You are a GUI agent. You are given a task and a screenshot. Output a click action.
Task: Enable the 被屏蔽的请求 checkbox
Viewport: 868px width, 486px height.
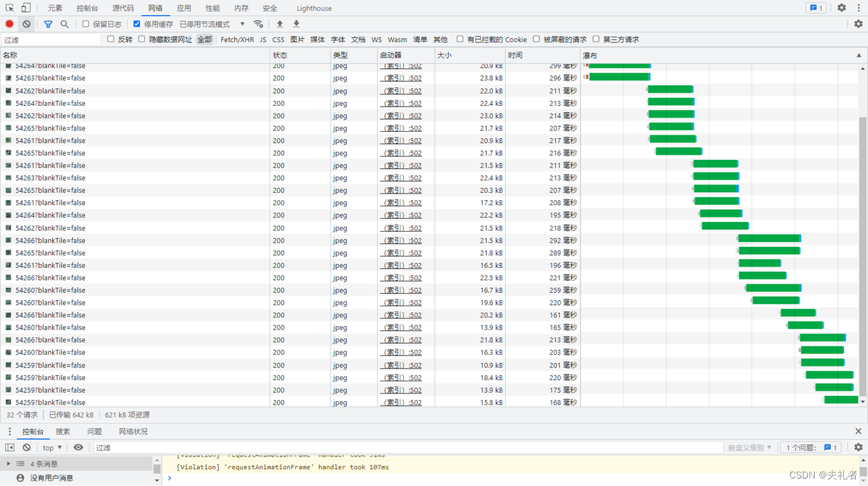pos(536,39)
